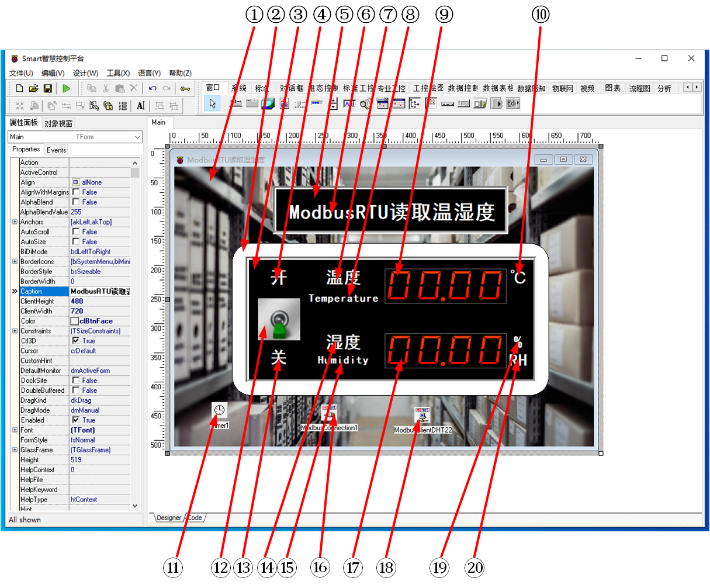The image size is (710, 588).
Task: Select the BorderStyle bsSizeable value
Action: pyautogui.click(x=86, y=272)
